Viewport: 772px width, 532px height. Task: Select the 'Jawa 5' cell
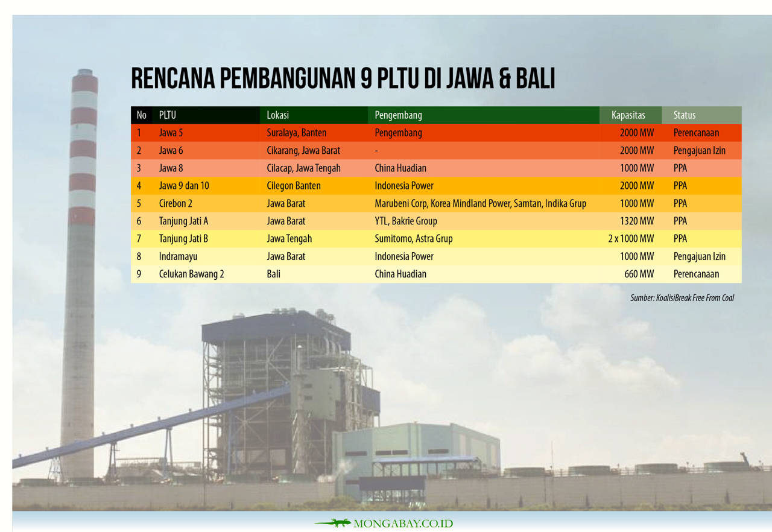point(171,133)
